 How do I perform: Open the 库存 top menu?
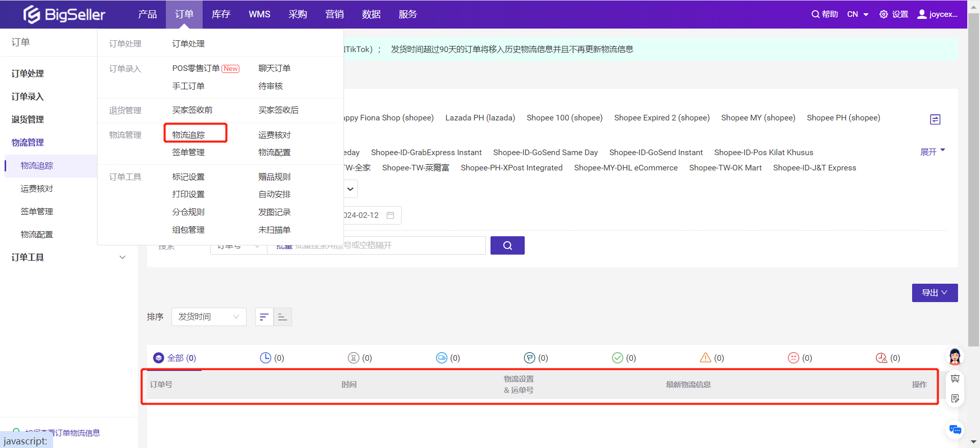(x=221, y=14)
